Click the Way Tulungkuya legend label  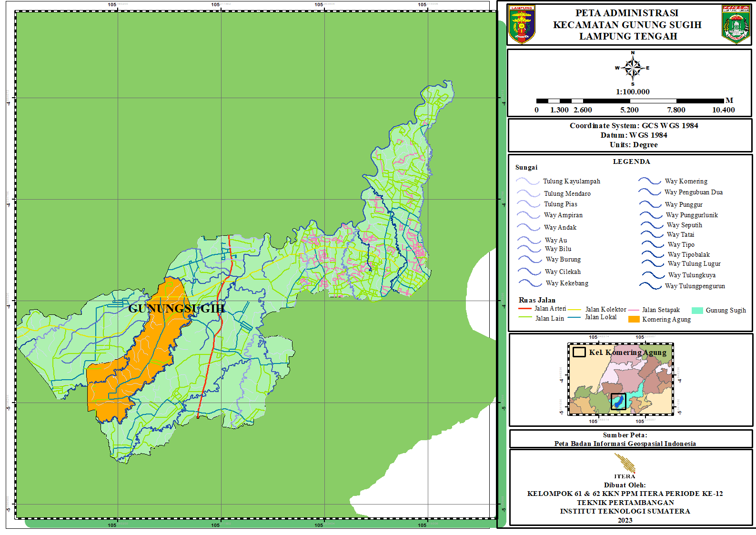click(692, 275)
